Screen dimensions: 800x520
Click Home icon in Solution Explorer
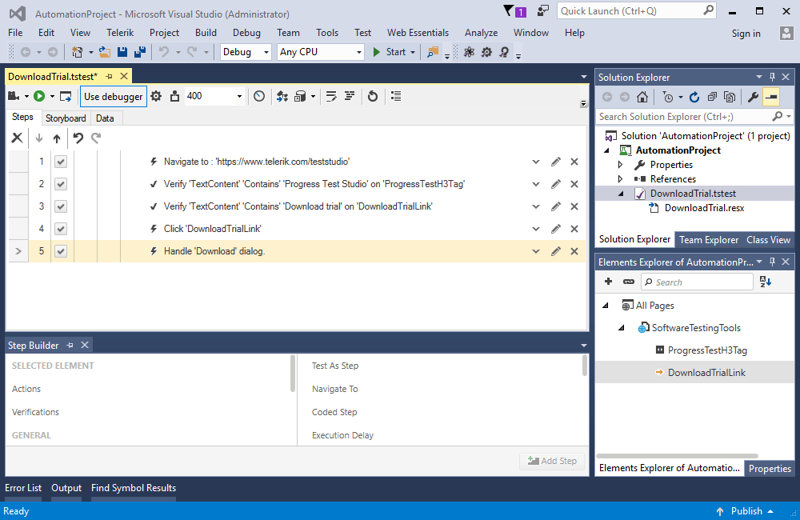[642, 96]
